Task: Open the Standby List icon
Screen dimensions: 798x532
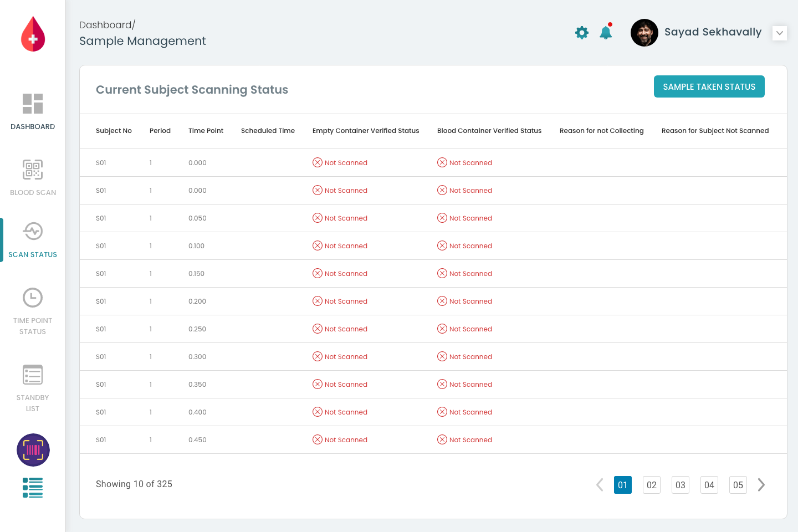Action: [x=33, y=375]
